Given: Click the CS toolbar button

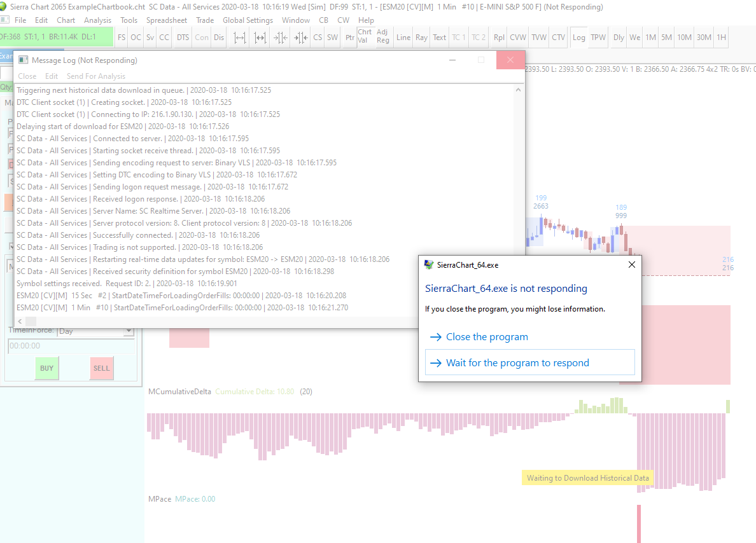Looking at the screenshot, I should coord(318,37).
